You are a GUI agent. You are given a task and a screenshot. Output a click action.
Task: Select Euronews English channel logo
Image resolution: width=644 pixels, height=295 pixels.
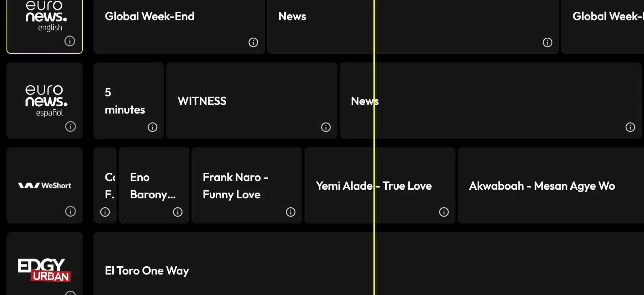coord(46,16)
